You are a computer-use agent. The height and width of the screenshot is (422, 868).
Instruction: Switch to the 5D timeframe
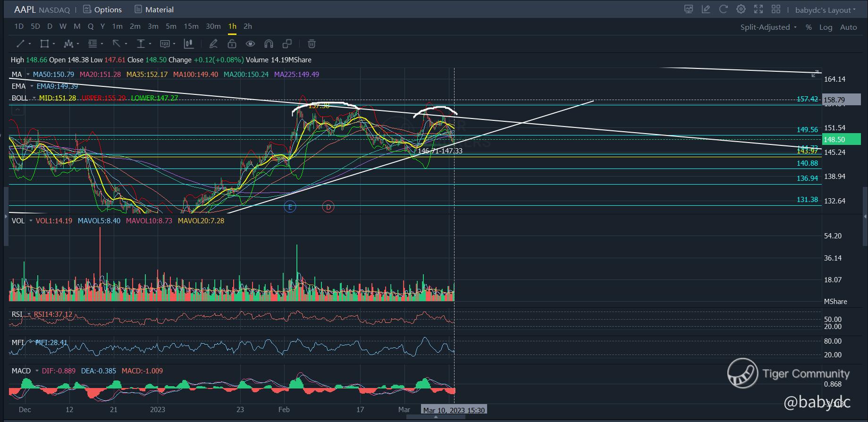(x=35, y=26)
